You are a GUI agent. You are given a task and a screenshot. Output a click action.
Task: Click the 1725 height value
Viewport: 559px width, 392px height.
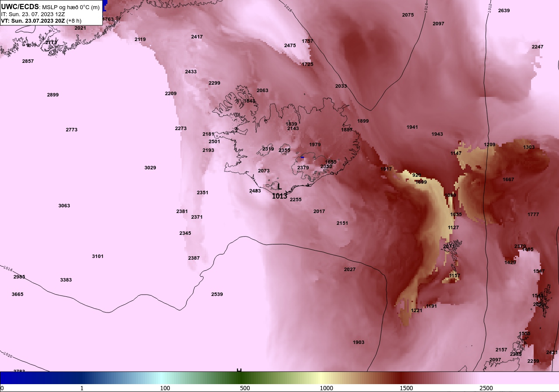[307, 64]
